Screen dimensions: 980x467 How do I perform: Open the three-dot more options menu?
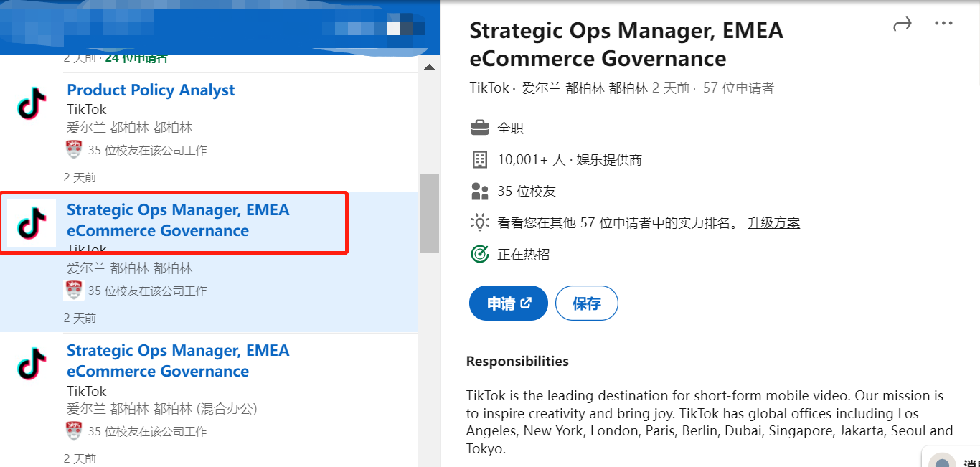pos(943,24)
